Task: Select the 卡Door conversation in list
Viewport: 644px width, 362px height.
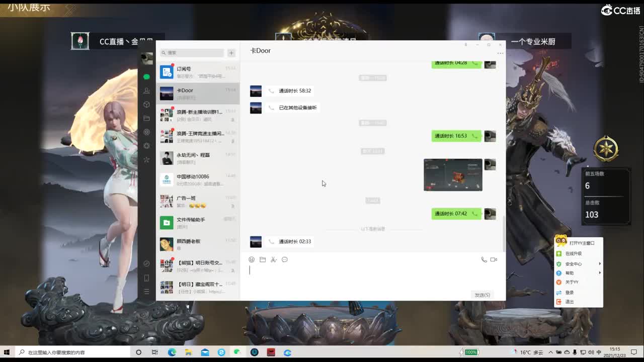Action: click(x=198, y=94)
